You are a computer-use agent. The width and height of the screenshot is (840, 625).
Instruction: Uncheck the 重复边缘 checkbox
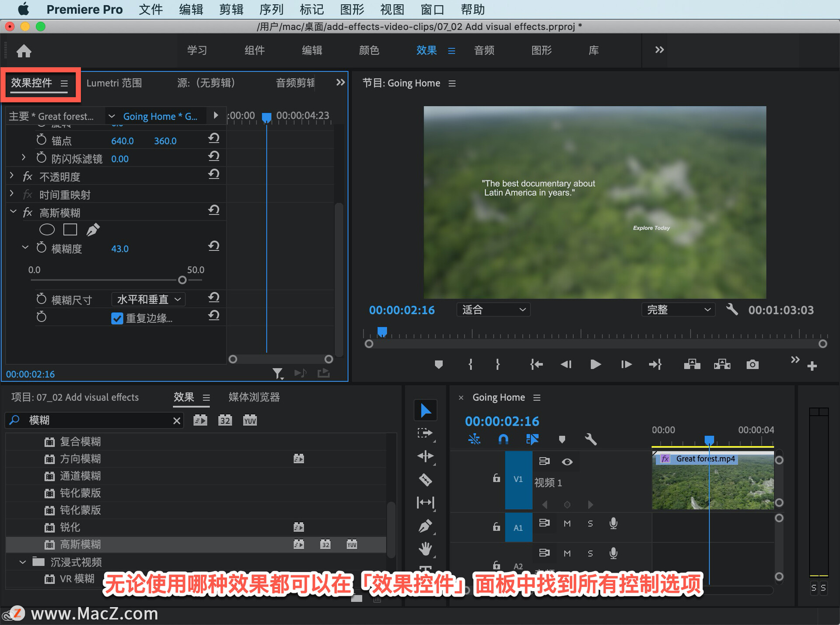coord(117,318)
